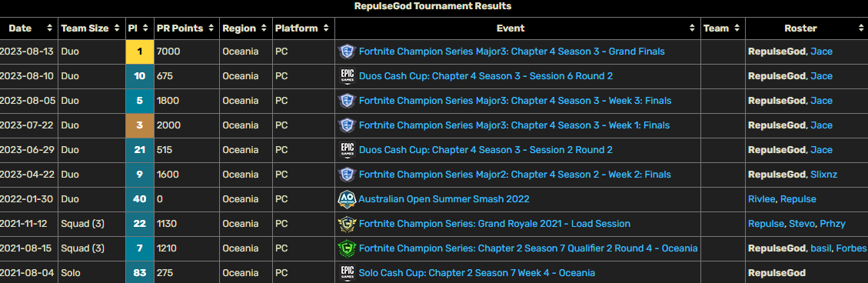This screenshot has height=283, width=868.
Task: Open the Solo Cash Cup Week 4 Oceania event link
Action: click(x=477, y=272)
